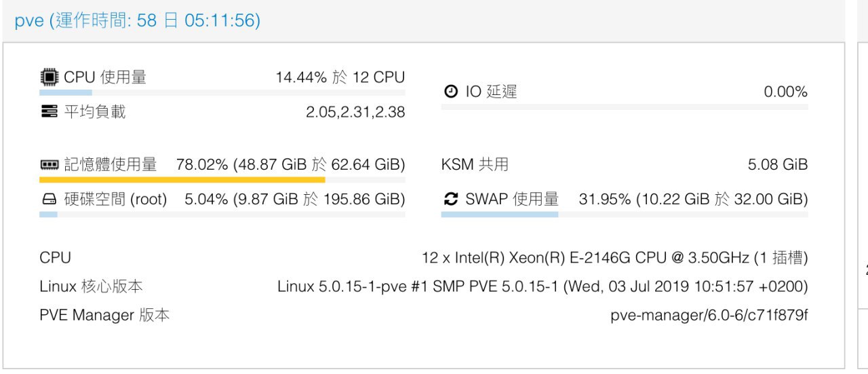Screen dimensions: 868x374
Task: Click the KSM sharing 5.08 GiB value
Action: pyautogui.click(x=778, y=164)
